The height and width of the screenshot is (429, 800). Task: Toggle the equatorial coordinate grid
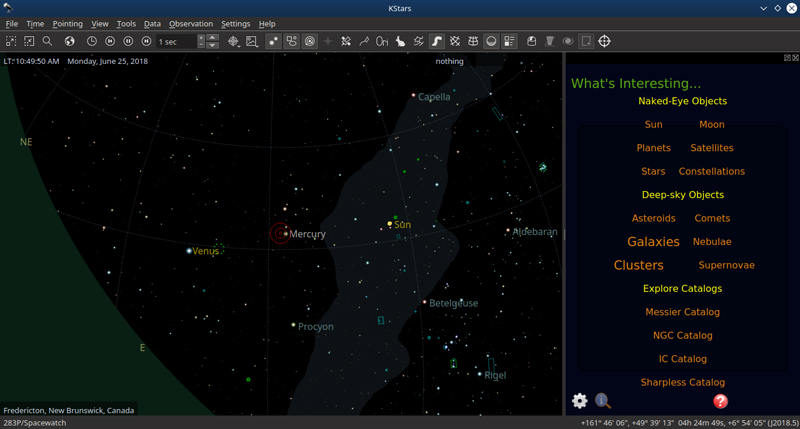[455, 41]
